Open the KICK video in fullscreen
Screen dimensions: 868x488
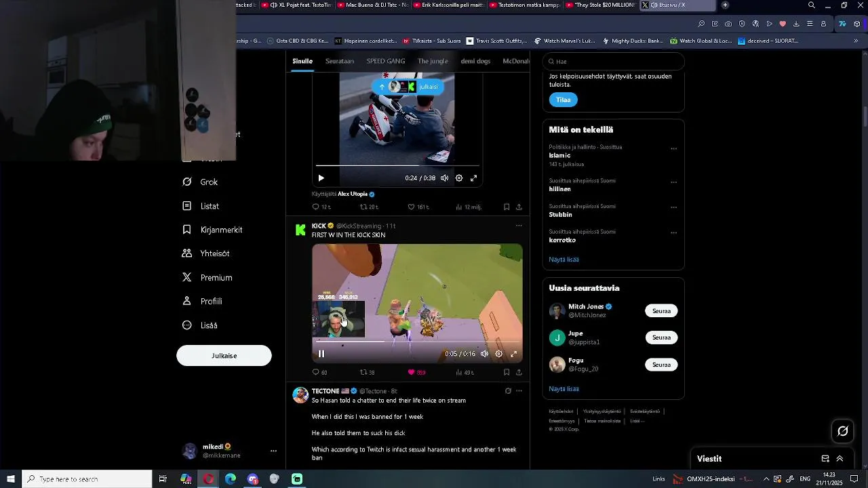click(513, 354)
